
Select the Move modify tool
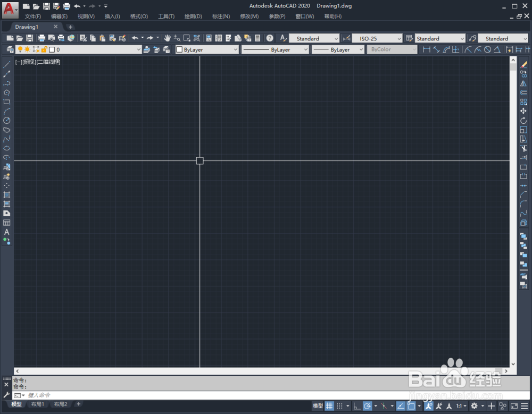(523, 111)
